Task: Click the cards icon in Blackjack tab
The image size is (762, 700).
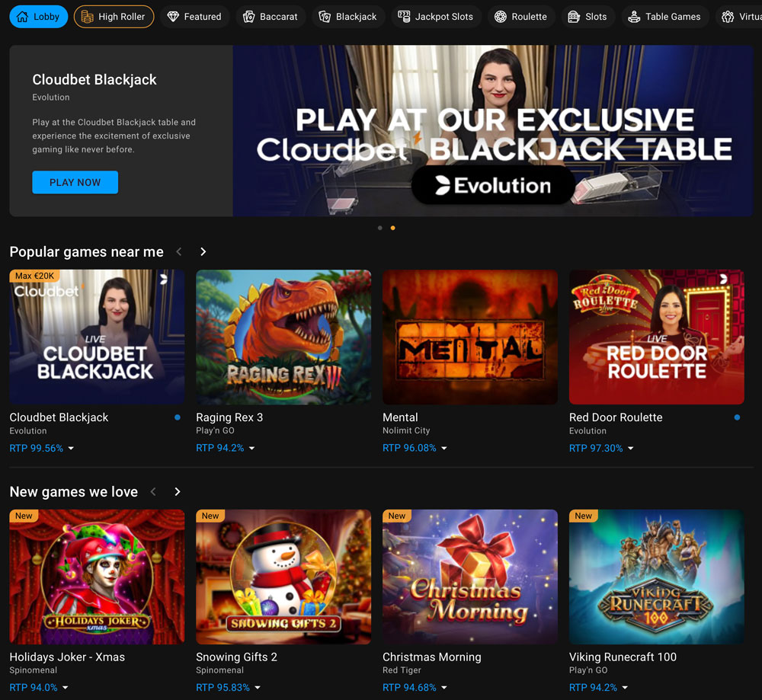Action: [325, 17]
